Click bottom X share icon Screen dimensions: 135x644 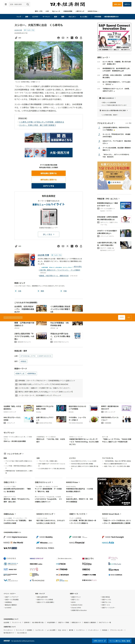(x=72, y=246)
